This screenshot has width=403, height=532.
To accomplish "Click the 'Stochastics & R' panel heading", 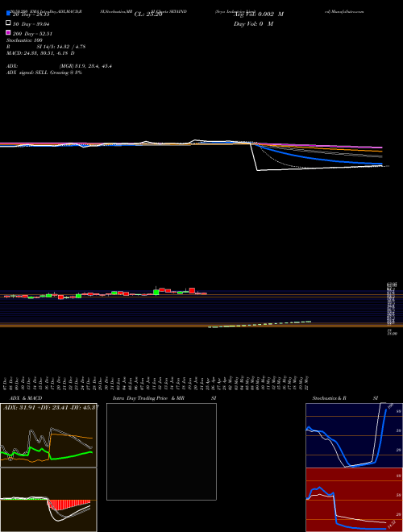I will pos(330,398).
